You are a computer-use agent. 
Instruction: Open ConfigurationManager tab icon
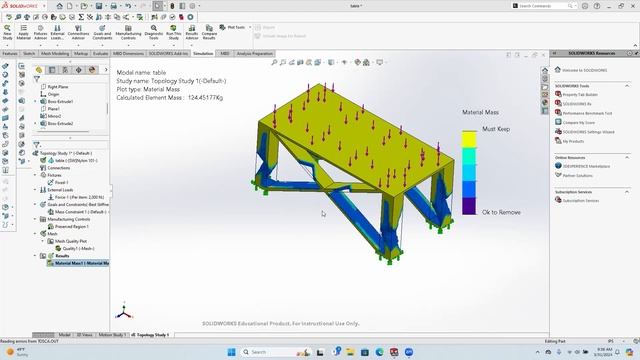coord(65,70)
